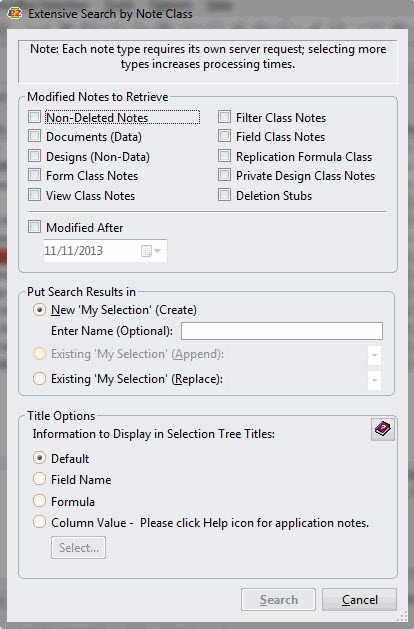Check the Filter Class Notes box
The width and height of the screenshot is (414, 629).
tap(225, 117)
